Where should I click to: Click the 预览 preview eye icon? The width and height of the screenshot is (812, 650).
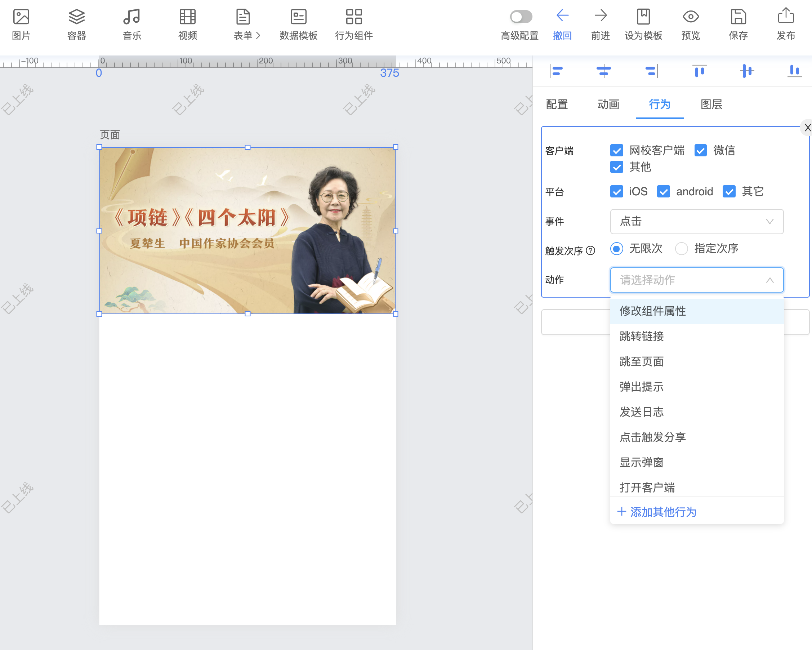tap(690, 17)
